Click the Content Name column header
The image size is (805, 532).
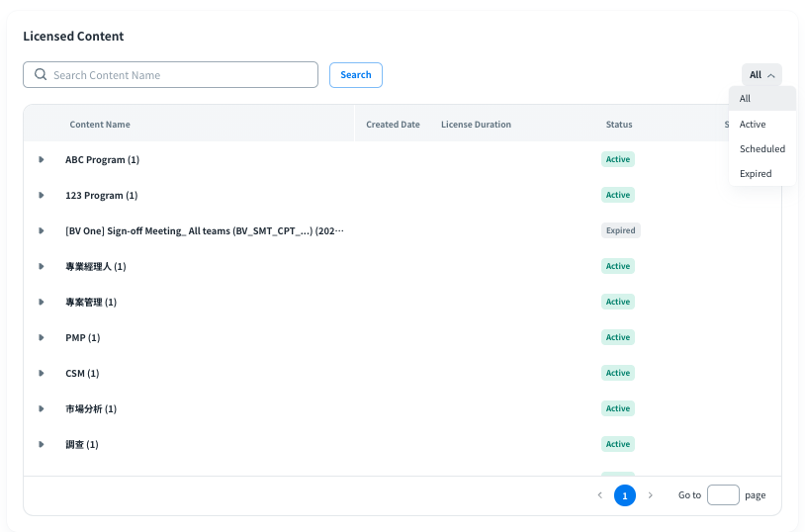pyautogui.click(x=100, y=125)
